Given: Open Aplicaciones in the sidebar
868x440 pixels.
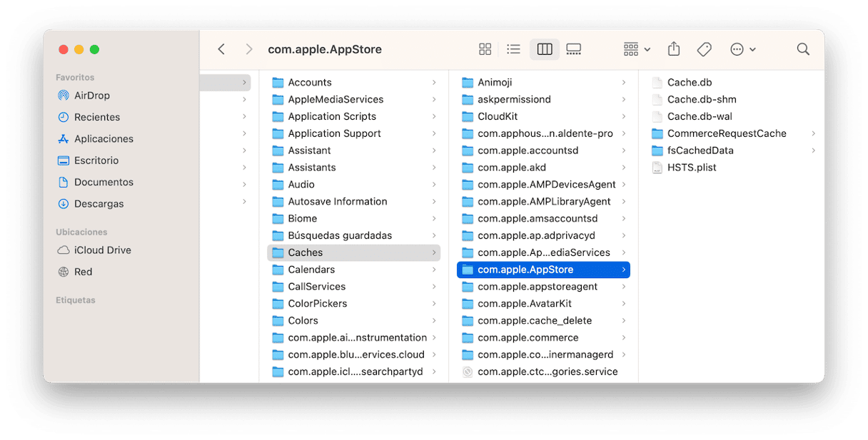Looking at the screenshot, I should [x=95, y=138].
